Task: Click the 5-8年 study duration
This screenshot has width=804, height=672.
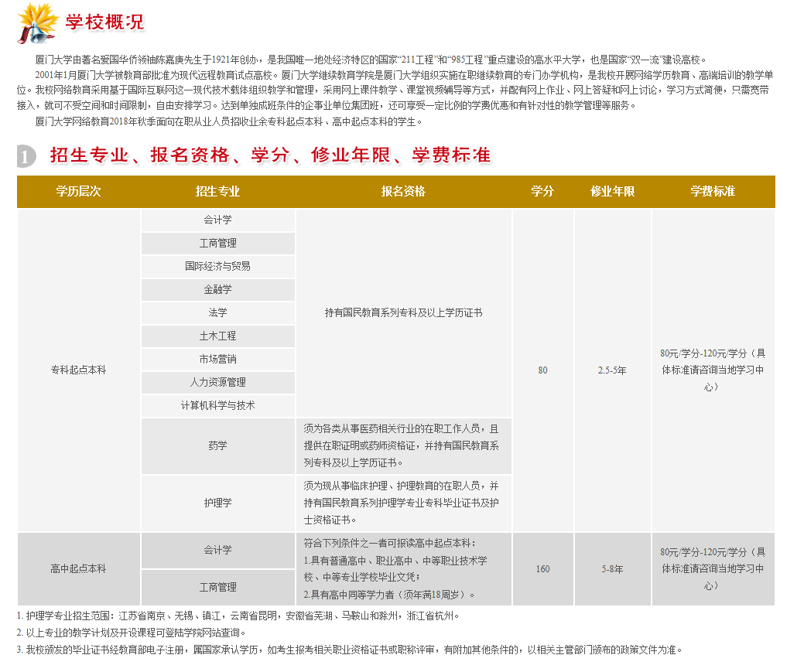Action: tap(612, 569)
